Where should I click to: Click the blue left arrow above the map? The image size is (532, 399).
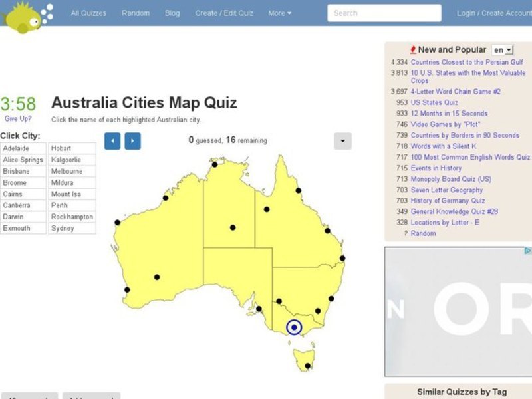113,141
